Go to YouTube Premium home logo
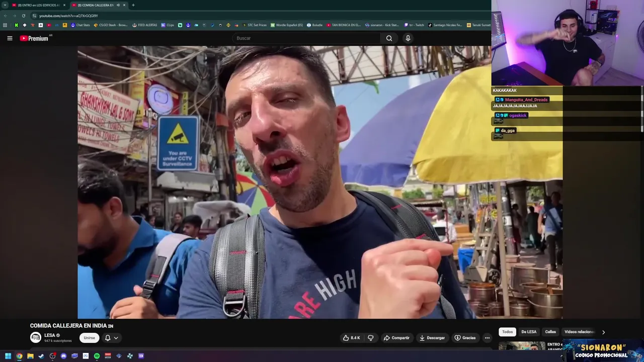Image resolution: width=644 pixels, height=362 pixels. click(x=34, y=38)
